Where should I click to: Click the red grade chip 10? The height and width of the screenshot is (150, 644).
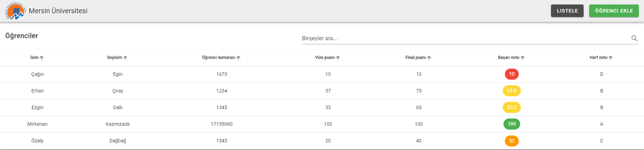(512, 74)
